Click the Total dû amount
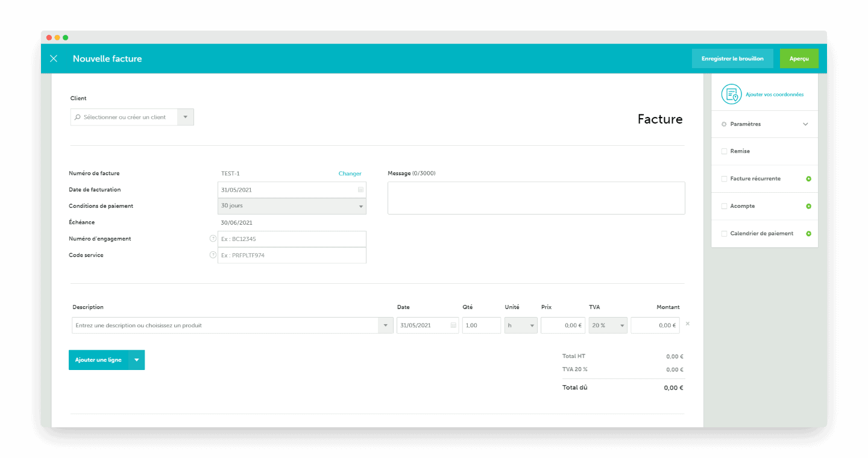Screen dimensions: 868x458 [x=673, y=388]
